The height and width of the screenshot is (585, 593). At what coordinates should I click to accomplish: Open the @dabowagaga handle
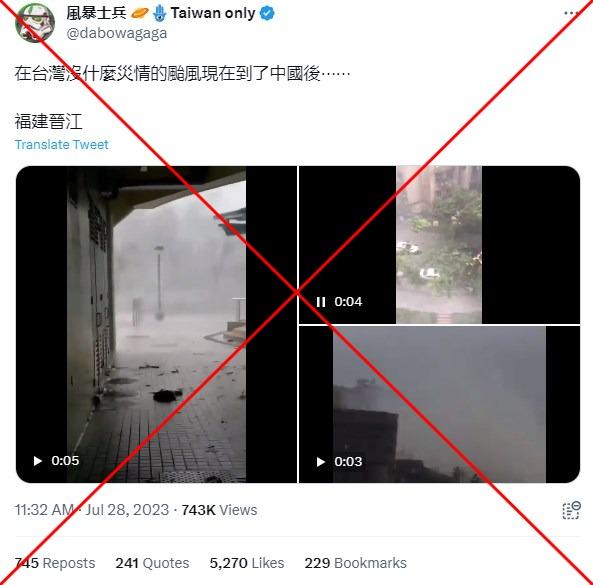(116, 33)
